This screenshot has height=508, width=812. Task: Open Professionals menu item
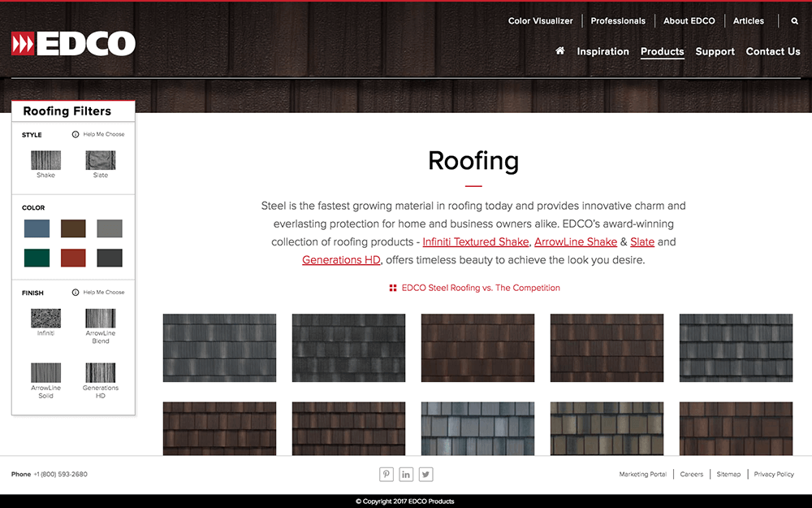(x=618, y=21)
